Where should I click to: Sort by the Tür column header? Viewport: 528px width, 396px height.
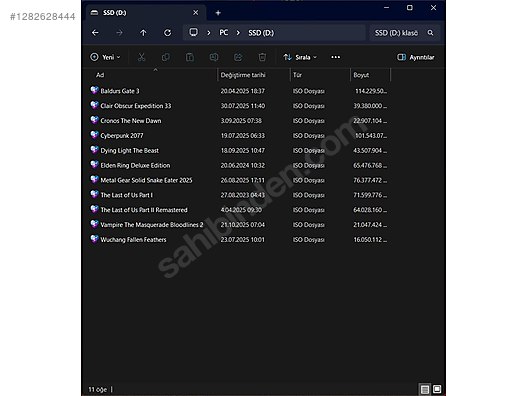tap(297, 75)
